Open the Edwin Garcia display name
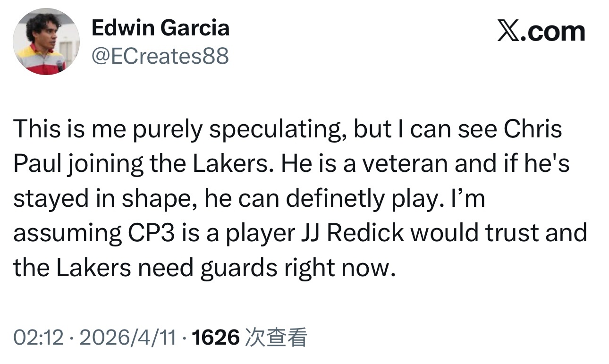The width and height of the screenshot is (609, 364). (x=161, y=28)
